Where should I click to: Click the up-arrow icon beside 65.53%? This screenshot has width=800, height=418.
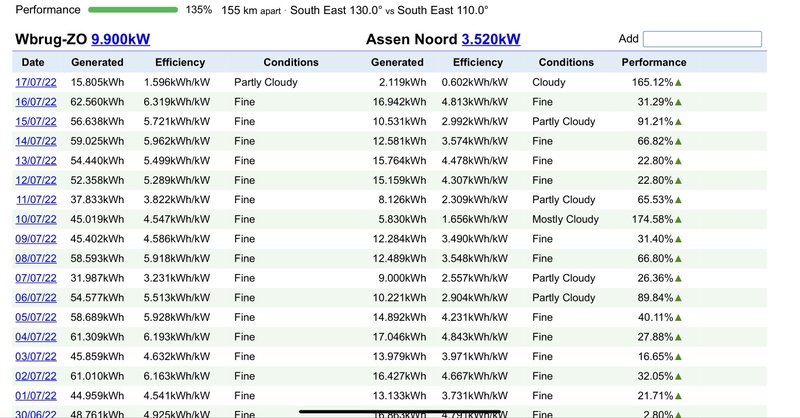pos(678,200)
